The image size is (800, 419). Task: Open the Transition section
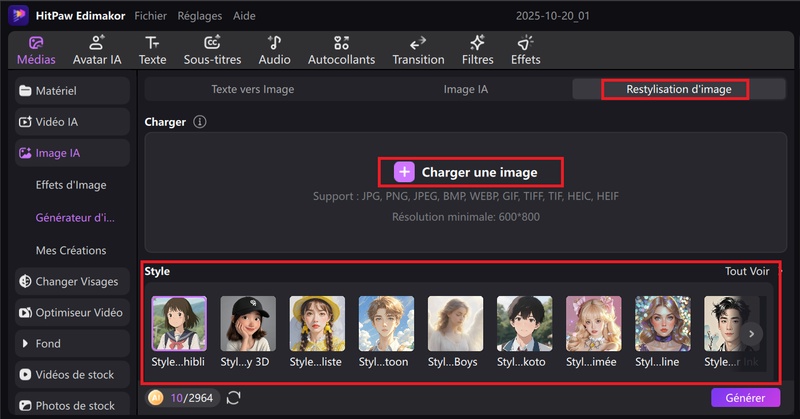pyautogui.click(x=418, y=51)
